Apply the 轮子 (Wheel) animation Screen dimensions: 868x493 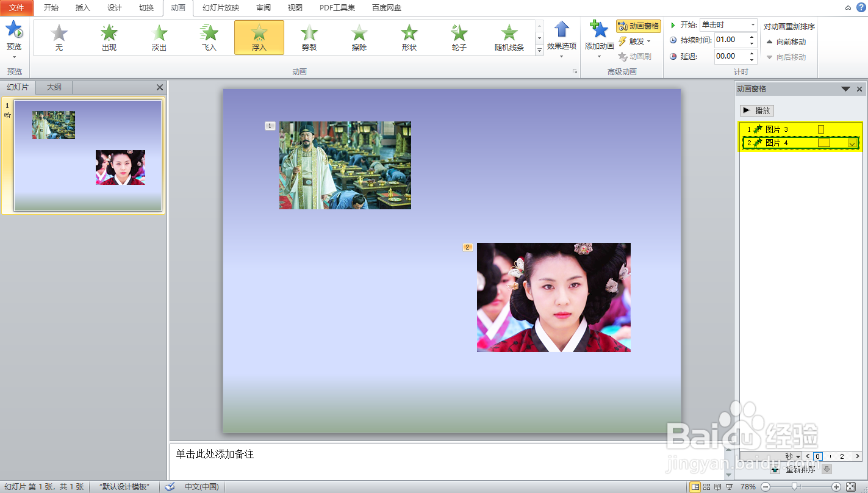[x=459, y=37]
